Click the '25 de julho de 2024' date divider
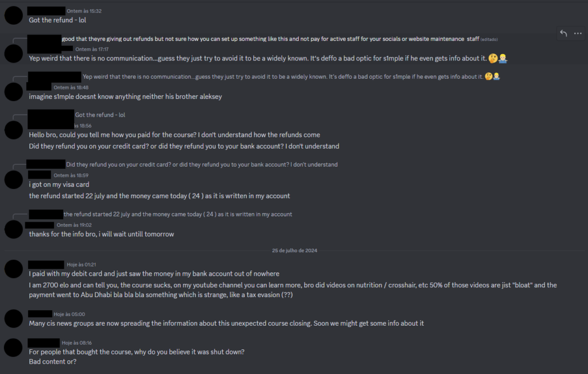Image resolution: width=588 pixels, height=374 pixels. (x=294, y=250)
